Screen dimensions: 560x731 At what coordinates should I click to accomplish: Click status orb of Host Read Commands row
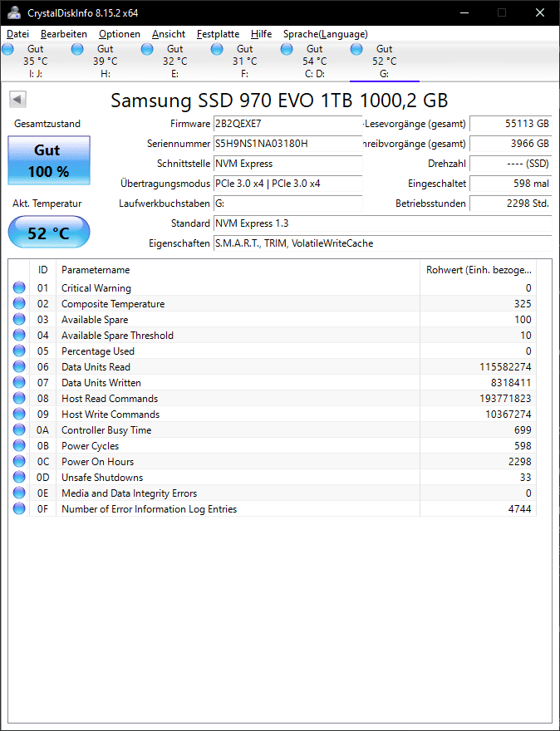coord(19,399)
